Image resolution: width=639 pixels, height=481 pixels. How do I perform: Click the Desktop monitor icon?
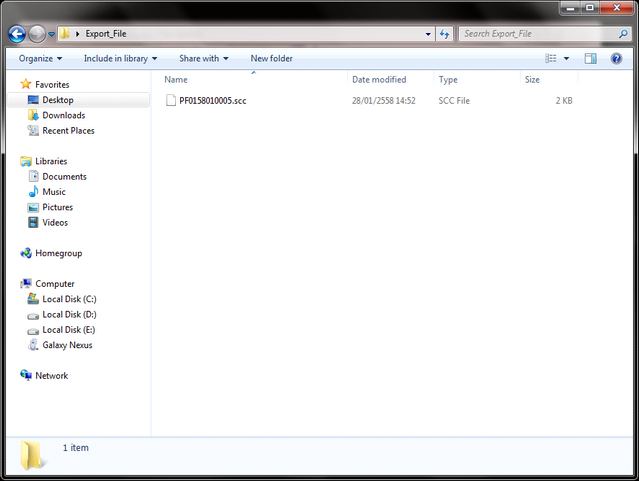tap(33, 100)
